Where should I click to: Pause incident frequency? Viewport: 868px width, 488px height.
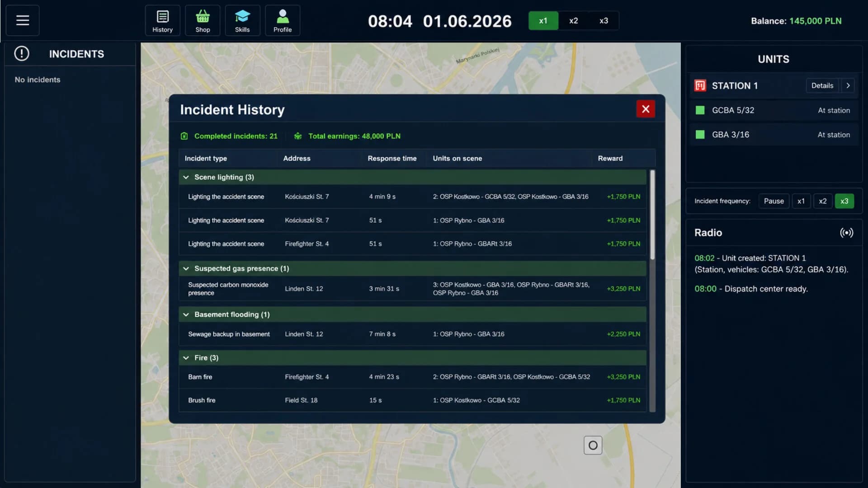774,201
